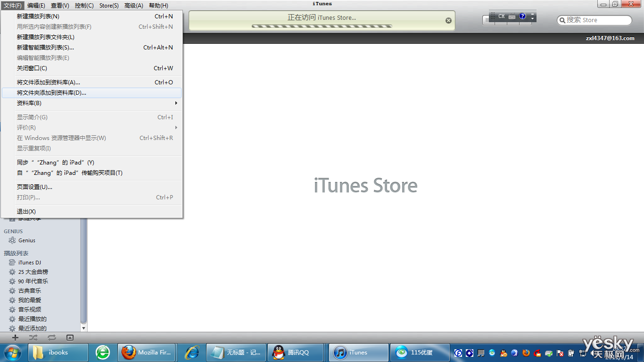This screenshot has width=644, height=362.
Task: Choose 新建播放列表文件夹(L)
Action: [x=92, y=37]
